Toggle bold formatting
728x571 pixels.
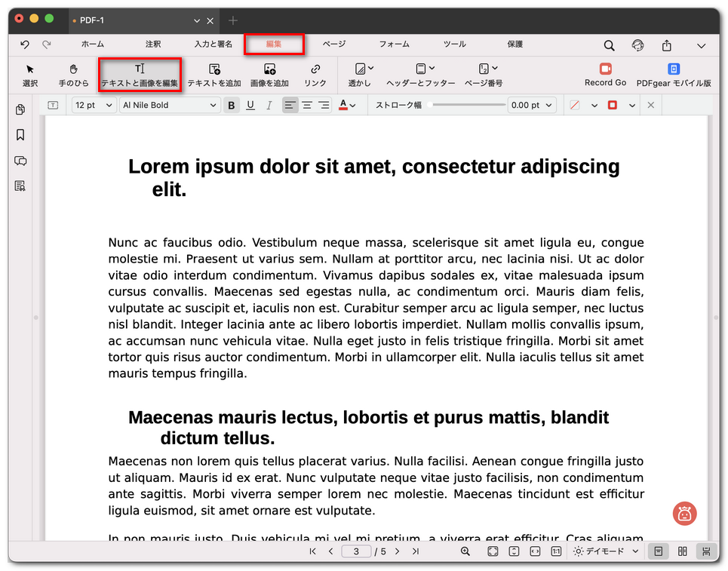[232, 106]
